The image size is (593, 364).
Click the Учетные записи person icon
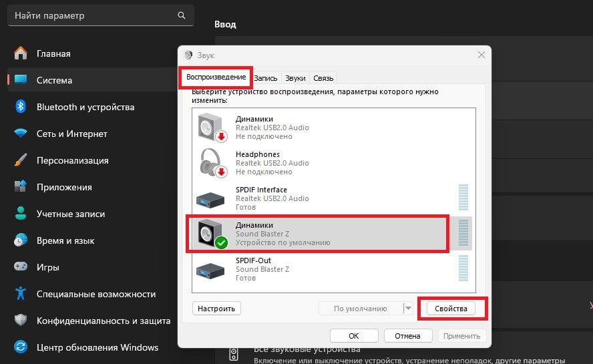[21, 214]
